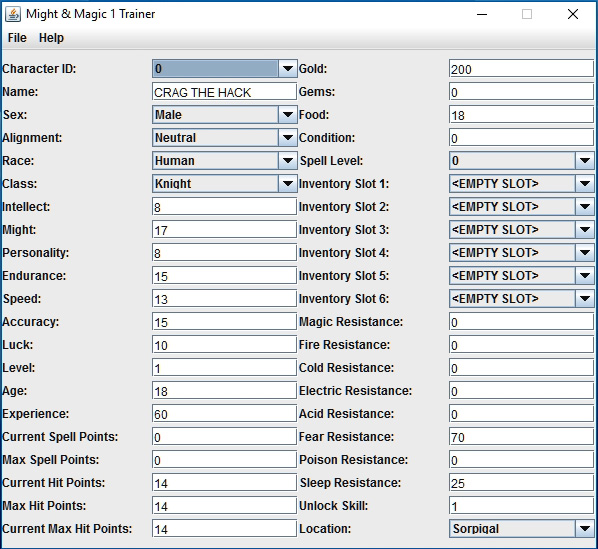Click the Accuracy input field
598x549 pixels.
(x=224, y=321)
